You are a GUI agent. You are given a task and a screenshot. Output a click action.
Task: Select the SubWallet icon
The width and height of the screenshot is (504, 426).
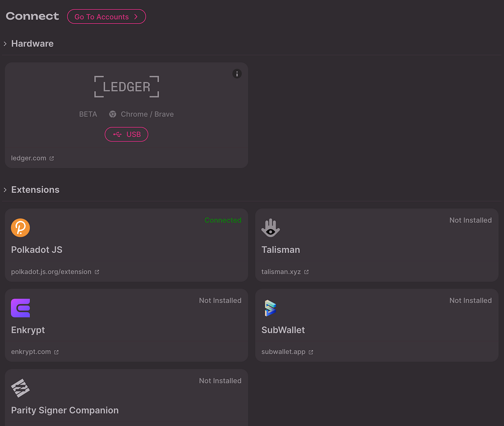(270, 308)
